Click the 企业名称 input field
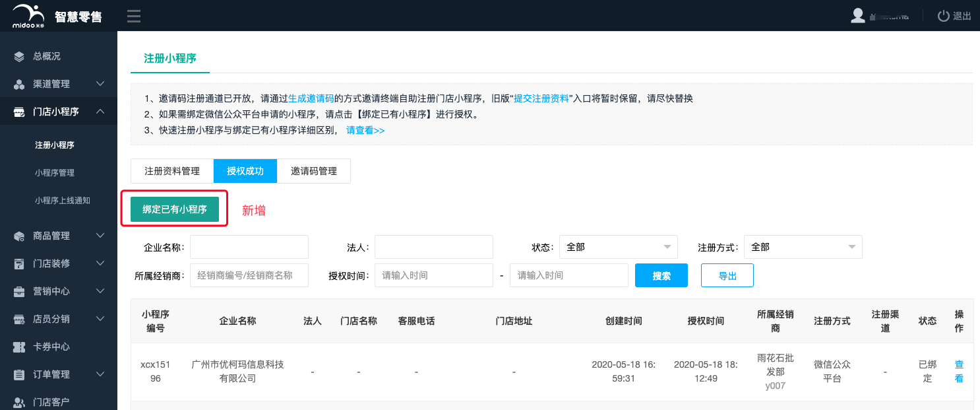Viewport: 980px width, 410px height. (249, 247)
